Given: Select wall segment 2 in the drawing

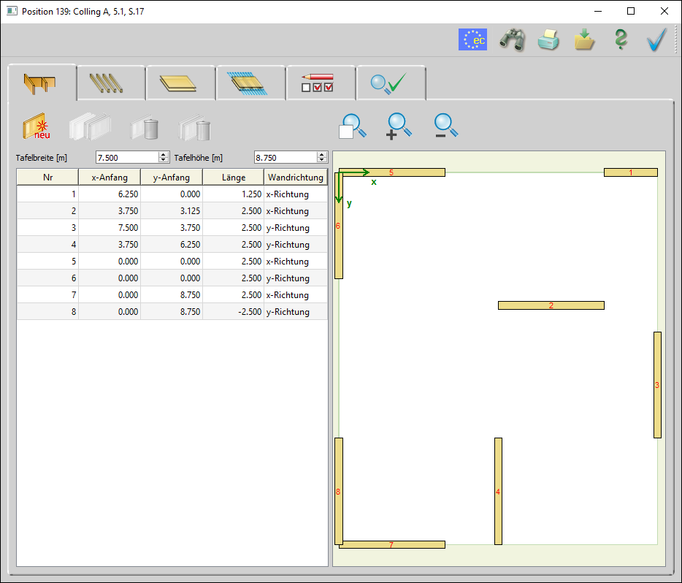Looking at the screenshot, I should pyautogui.click(x=551, y=305).
